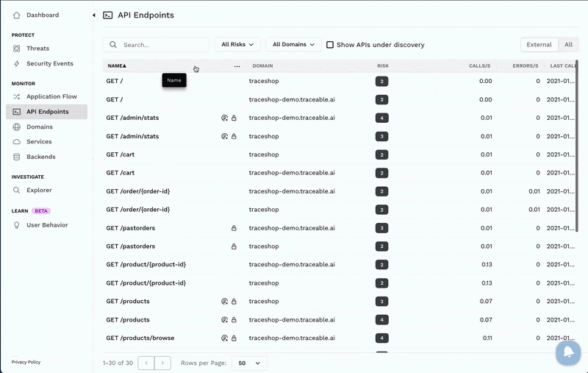Open Explorer in the sidebar
The image size is (588, 373).
pyautogui.click(x=39, y=190)
